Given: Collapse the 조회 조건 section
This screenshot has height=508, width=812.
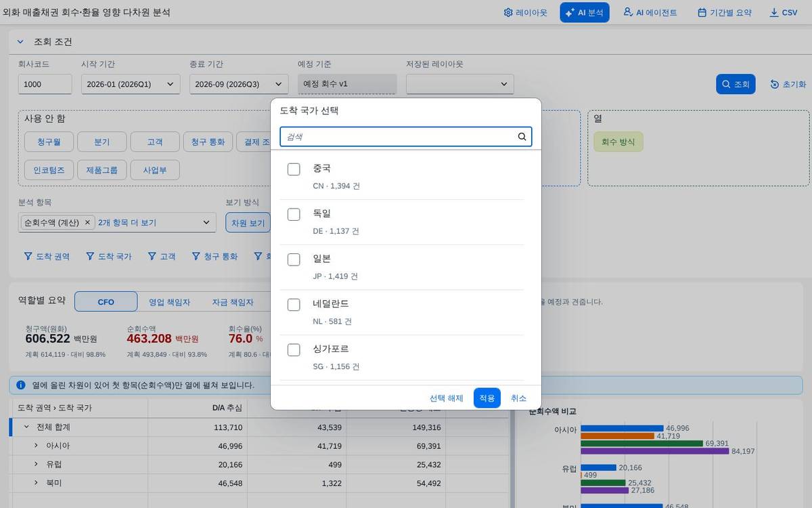Looking at the screenshot, I should [21, 42].
